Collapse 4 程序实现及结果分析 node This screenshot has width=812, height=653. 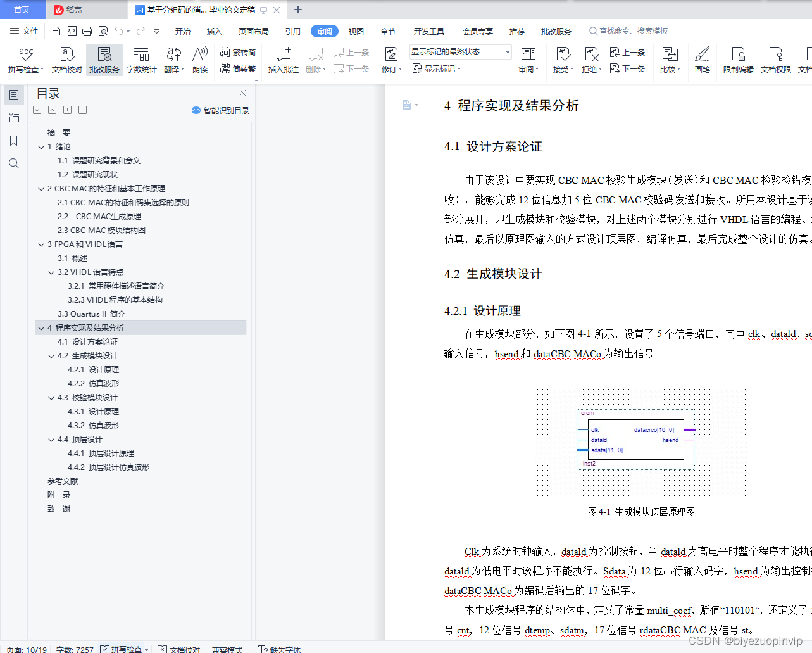[x=41, y=328]
